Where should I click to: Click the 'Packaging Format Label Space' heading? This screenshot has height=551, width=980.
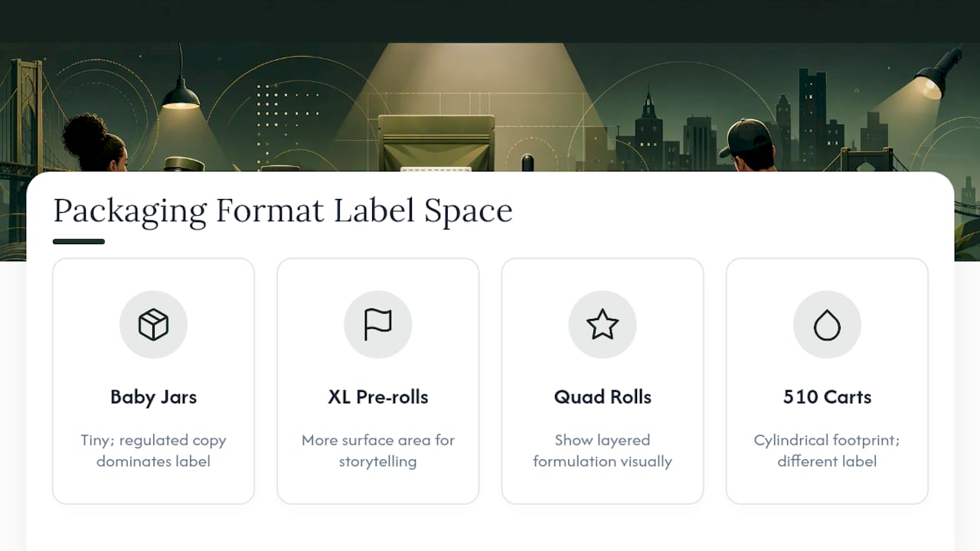click(283, 210)
